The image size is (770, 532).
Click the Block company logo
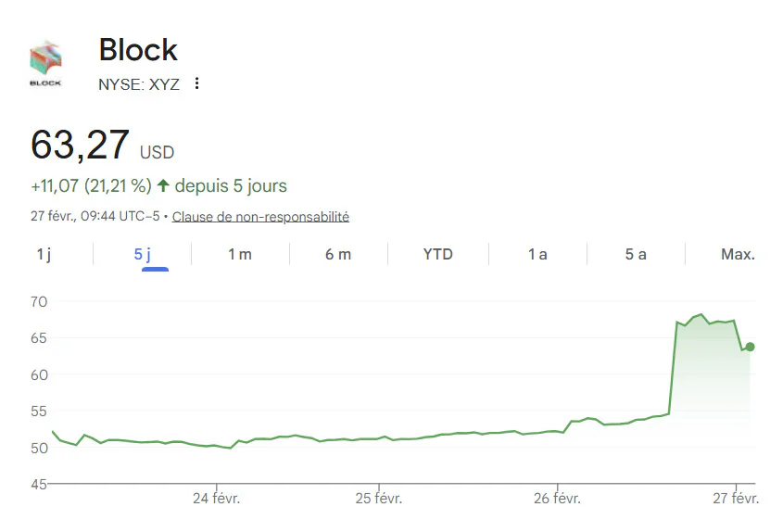pyautogui.click(x=45, y=64)
